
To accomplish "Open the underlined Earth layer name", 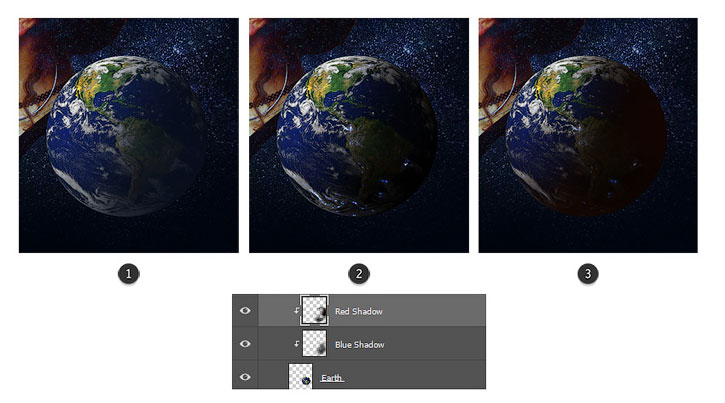I will tap(332, 378).
